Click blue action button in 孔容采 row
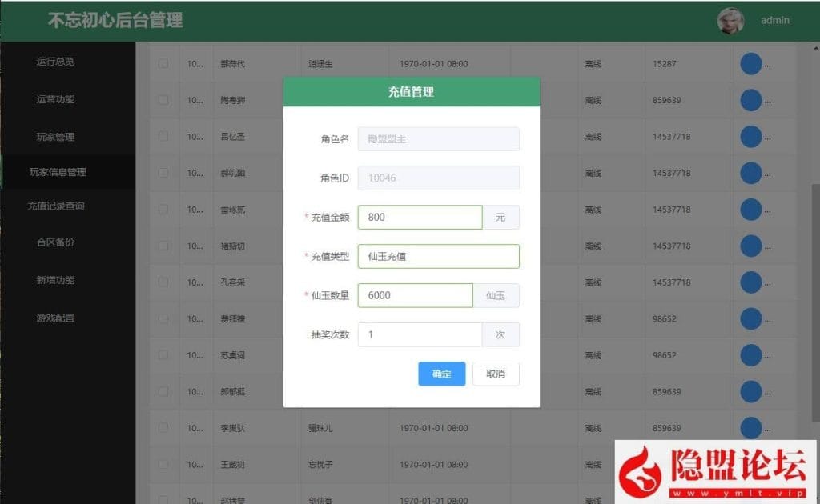Viewport: 820px width, 504px height. [750, 282]
